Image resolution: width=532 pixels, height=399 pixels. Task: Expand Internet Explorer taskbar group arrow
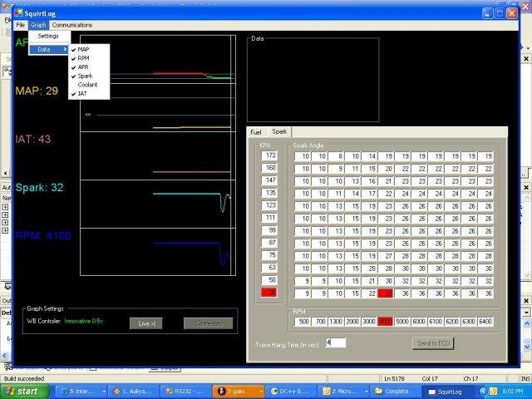click(104, 392)
